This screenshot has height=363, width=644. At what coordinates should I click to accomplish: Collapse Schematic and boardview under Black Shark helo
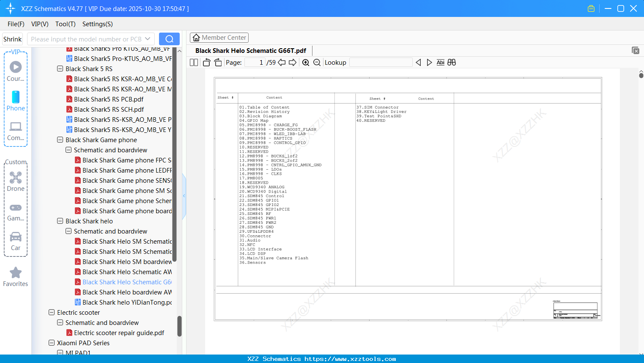(x=69, y=231)
